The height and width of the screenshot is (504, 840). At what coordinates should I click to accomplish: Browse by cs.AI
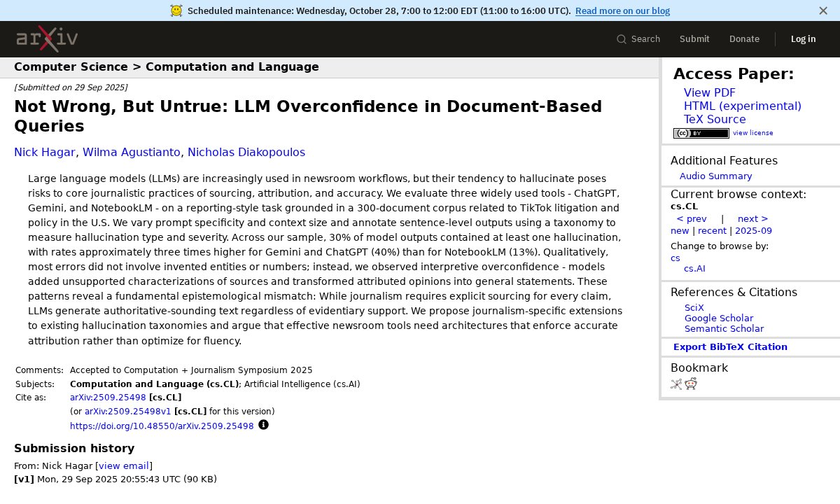[694, 269]
